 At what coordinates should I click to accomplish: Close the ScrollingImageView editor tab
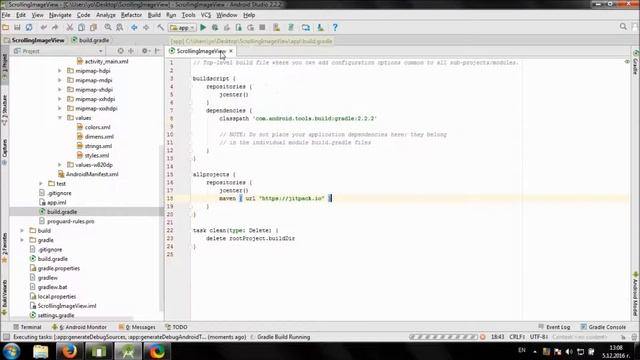pyautogui.click(x=231, y=51)
